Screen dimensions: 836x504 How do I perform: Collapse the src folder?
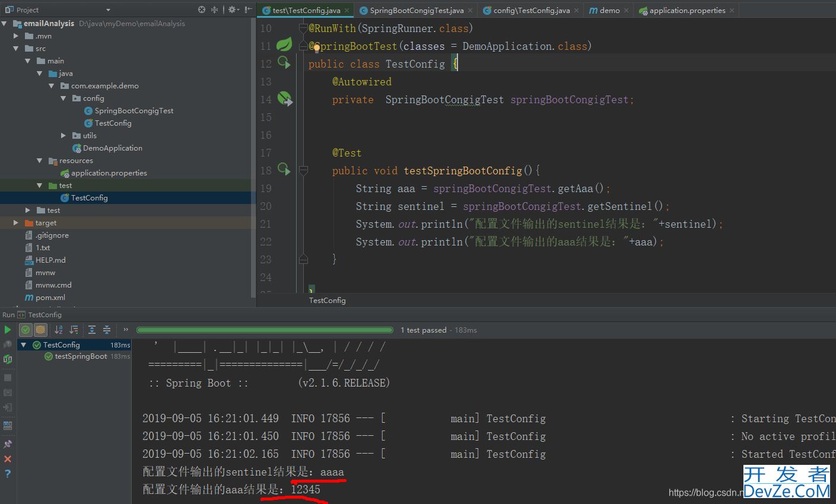point(16,49)
